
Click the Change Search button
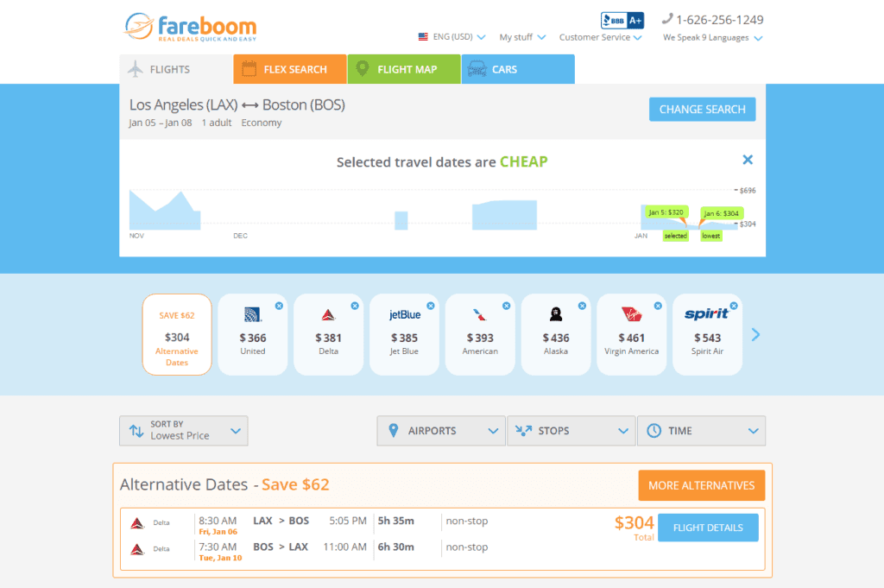click(x=702, y=110)
